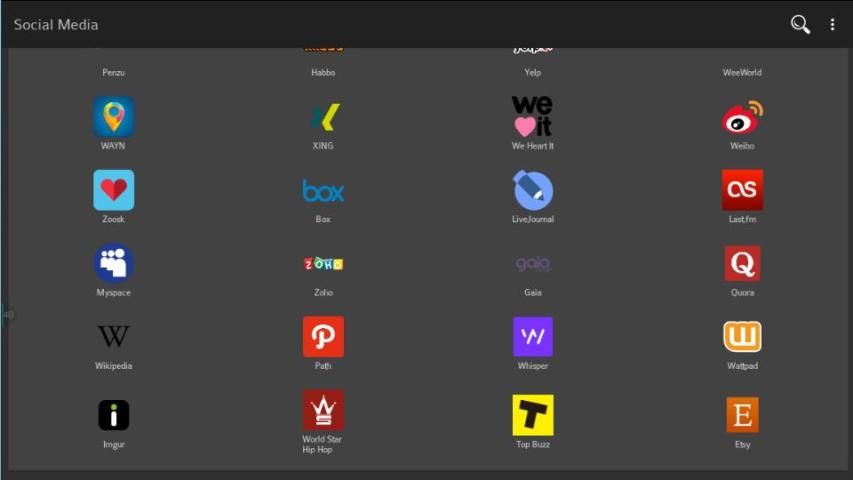This screenshot has width=853, height=480.
Task: Open the Last.fm icon
Action: click(742, 190)
